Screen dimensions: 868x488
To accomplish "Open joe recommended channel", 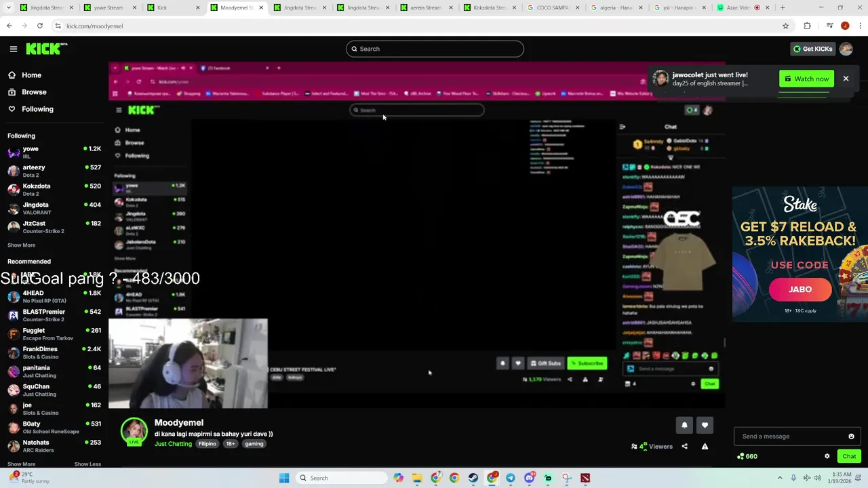I will pos(54,409).
